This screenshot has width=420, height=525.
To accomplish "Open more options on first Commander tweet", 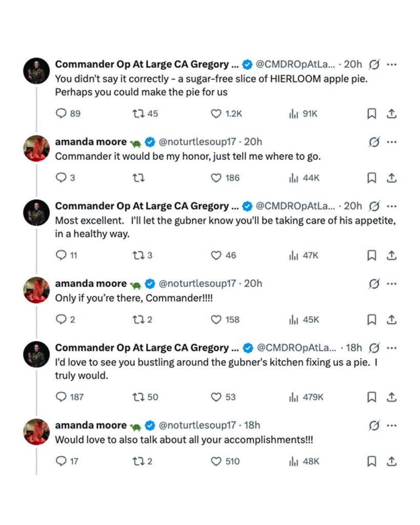I will 392,65.
